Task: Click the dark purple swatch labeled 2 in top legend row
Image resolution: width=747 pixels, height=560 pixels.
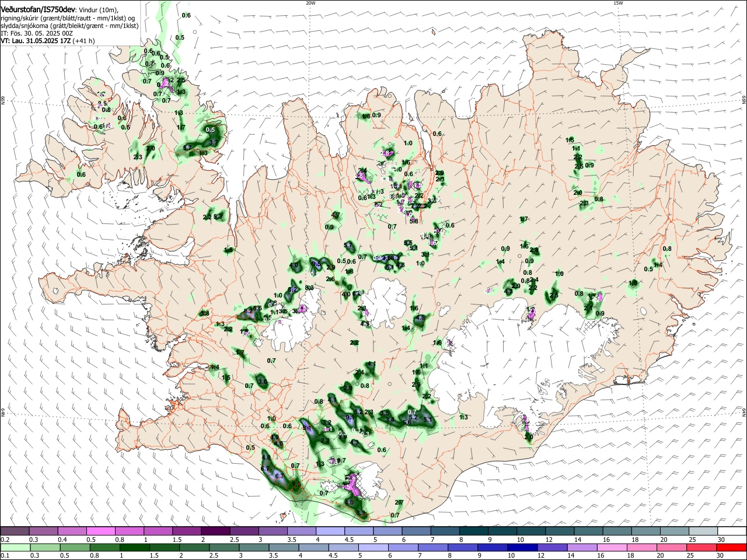Action: pyautogui.click(x=215, y=531)
